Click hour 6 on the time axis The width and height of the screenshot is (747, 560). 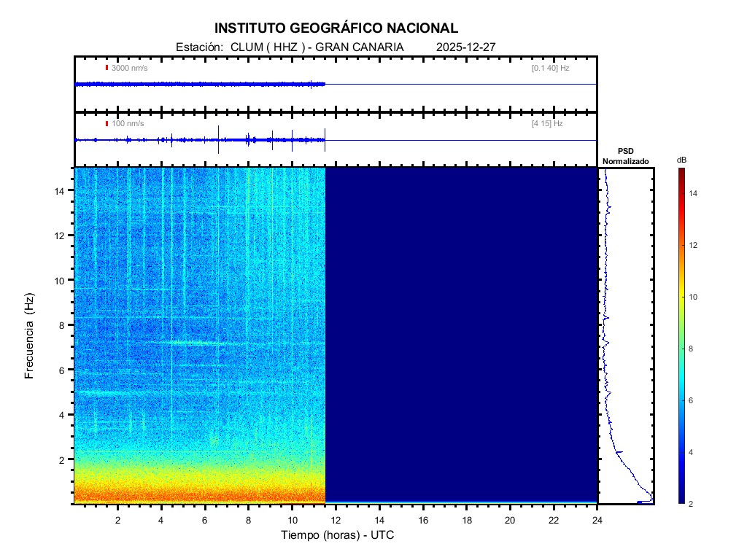point(205,520)
